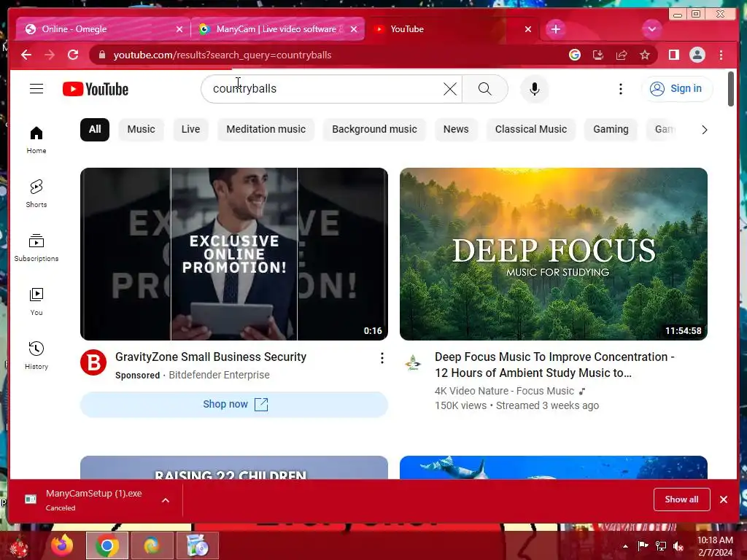Go to Home in sidebar
747x560 pixels.
tap(36, 139)
